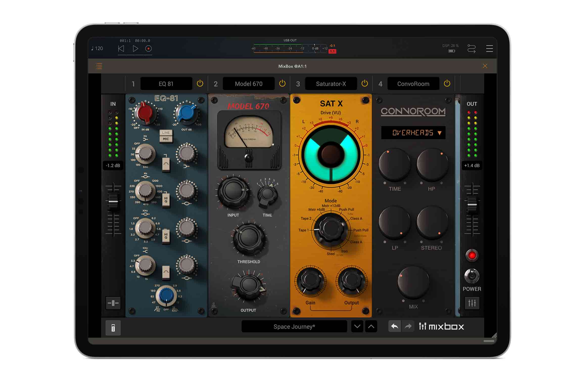The height and width of the screenshot is (382, 588).
Task: Toggle the POWER switch under OUT
Action: click(x=472, y=276)
